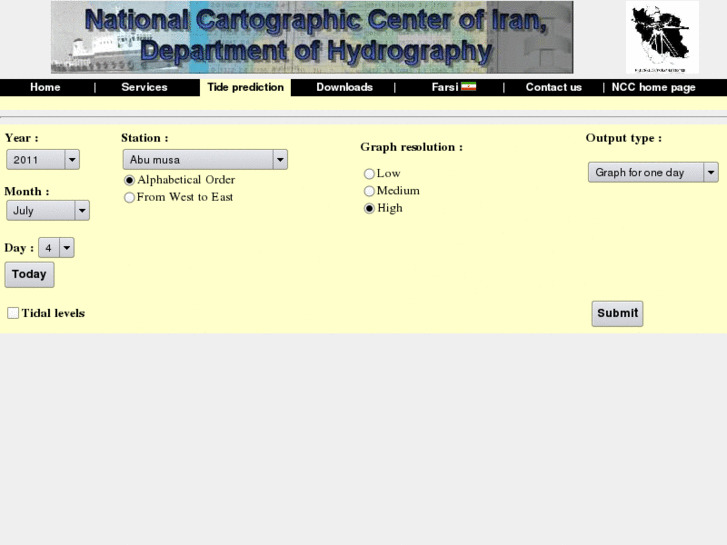The image size is (727, 545).
Task: Open the Month dropdown showing July
Action: [48, 211]
